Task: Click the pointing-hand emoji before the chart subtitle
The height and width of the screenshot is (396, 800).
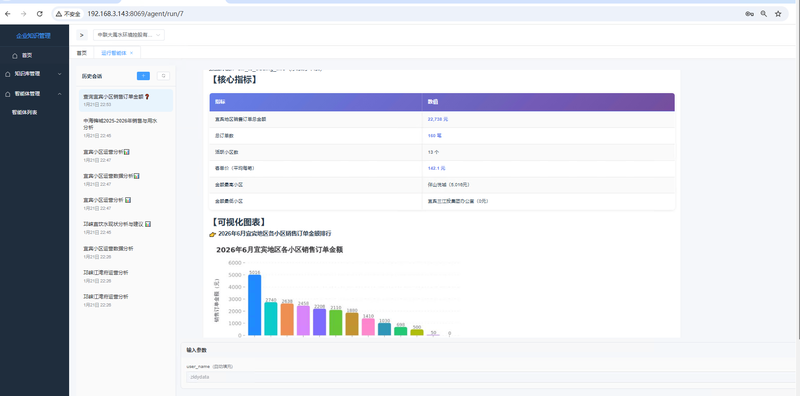Action: tap(213, 234)
